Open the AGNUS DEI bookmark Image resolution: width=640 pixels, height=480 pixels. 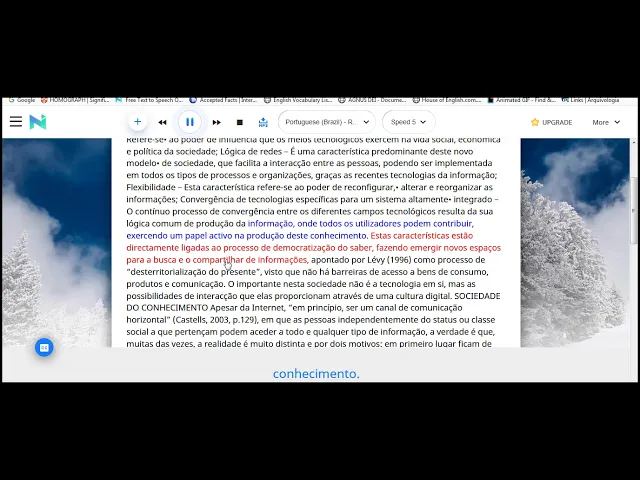coord(373,100)
